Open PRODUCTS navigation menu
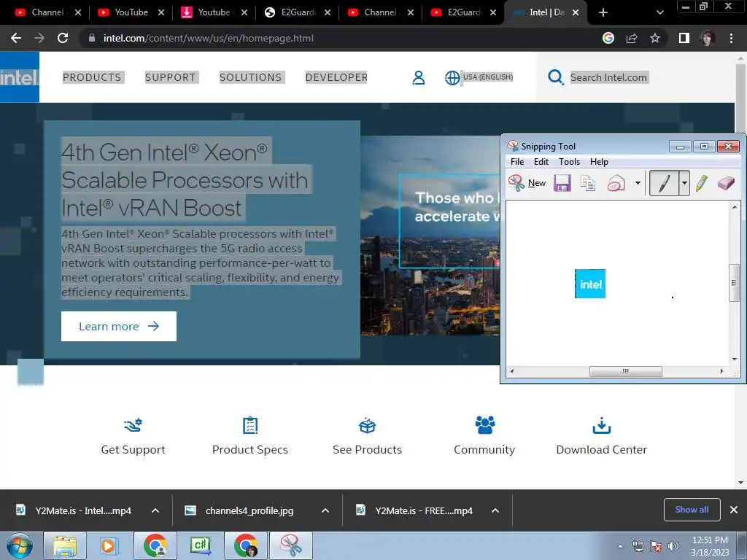 pyautogui.click(x=93, y=77)
